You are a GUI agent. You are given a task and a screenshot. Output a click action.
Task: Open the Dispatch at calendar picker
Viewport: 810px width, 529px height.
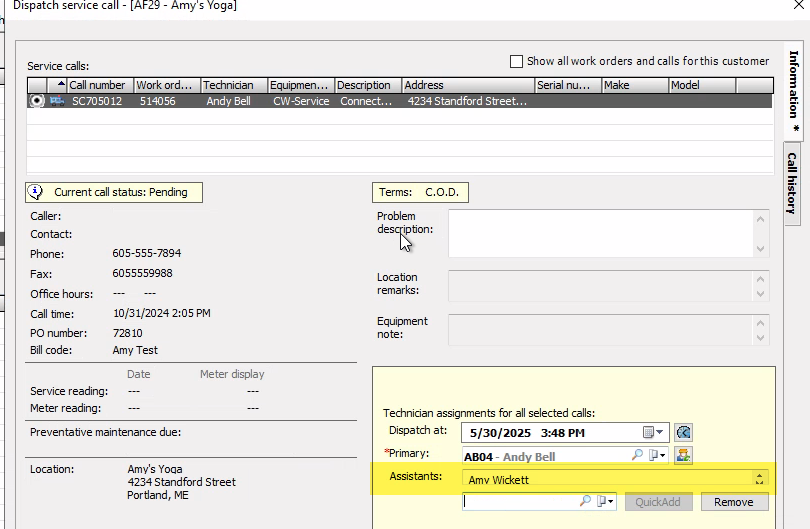click(653, 432)
